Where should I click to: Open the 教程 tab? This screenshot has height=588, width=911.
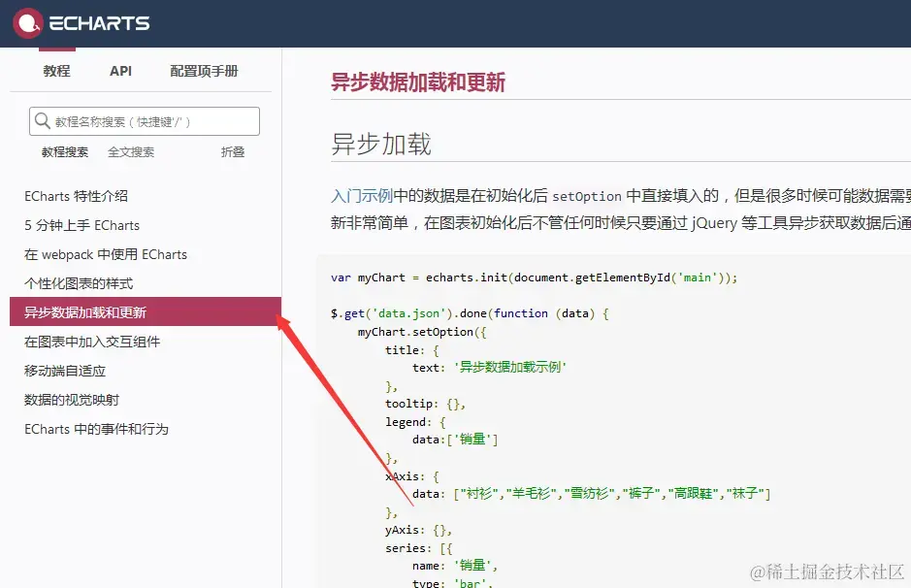pyautogui.click(x=56, y=71)
